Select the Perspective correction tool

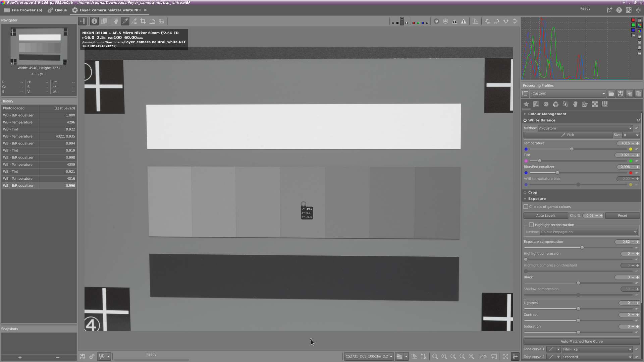coord(161,21)
